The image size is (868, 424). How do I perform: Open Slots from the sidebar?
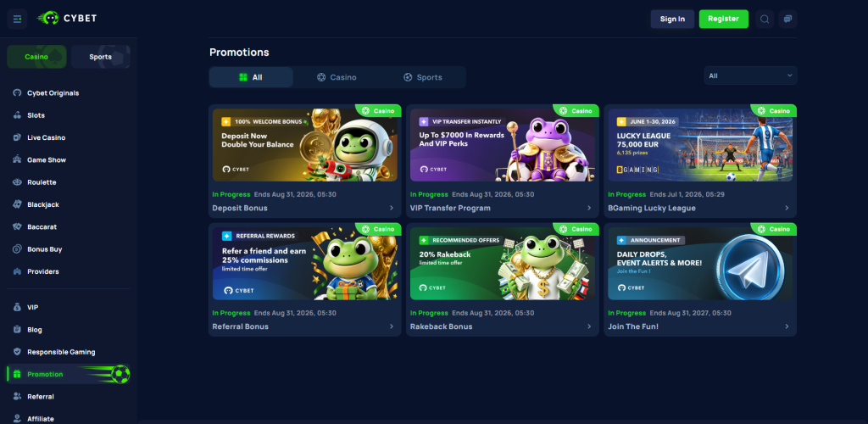[x=36, y=115]
